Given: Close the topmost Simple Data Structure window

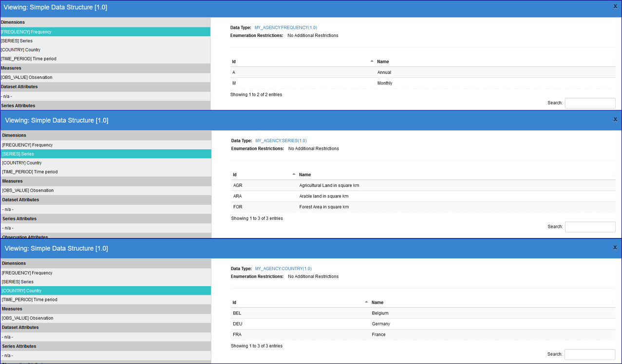Looking at the screenshot, I should click(x=615, y=6).
